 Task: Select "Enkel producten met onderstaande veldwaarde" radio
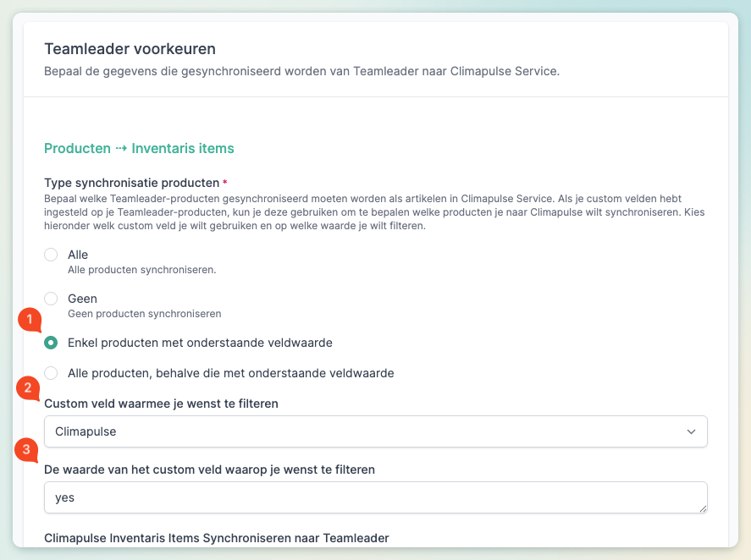point(51,343)
